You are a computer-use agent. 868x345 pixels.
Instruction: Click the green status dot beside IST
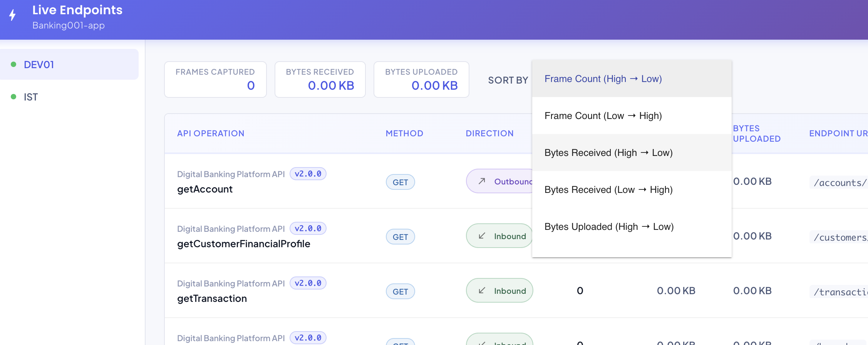[x=13, y=97]
